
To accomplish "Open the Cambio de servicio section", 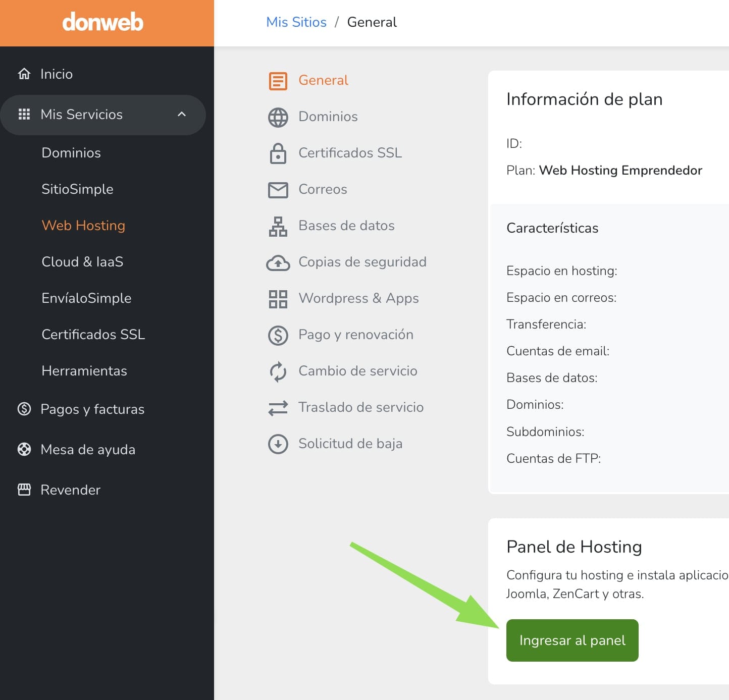I will pos(358,371).
